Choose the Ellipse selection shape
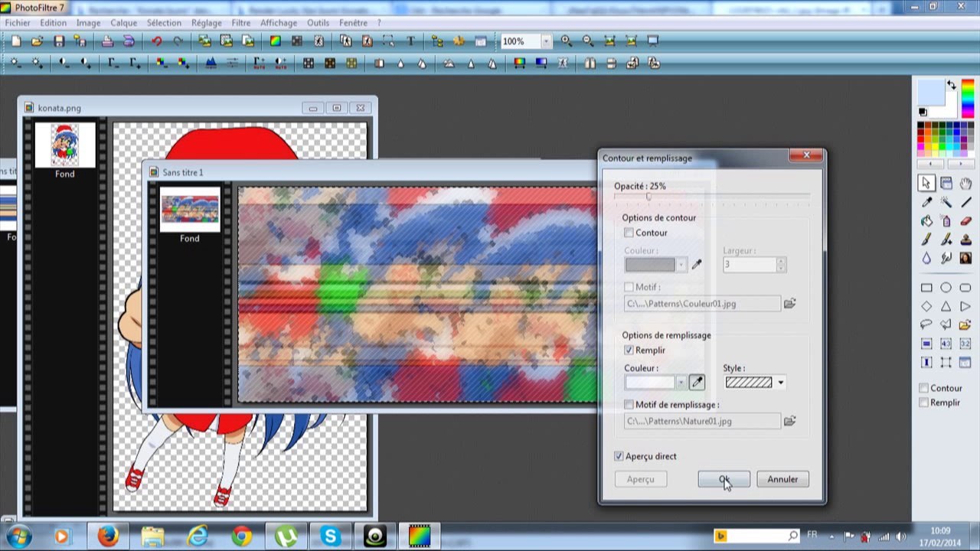 pyautogui.click(x=946, y=288)
